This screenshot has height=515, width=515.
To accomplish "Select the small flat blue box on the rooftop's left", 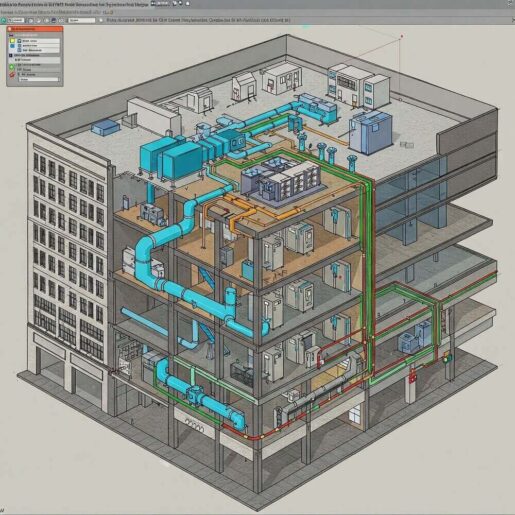I will [x=105, y=128].
